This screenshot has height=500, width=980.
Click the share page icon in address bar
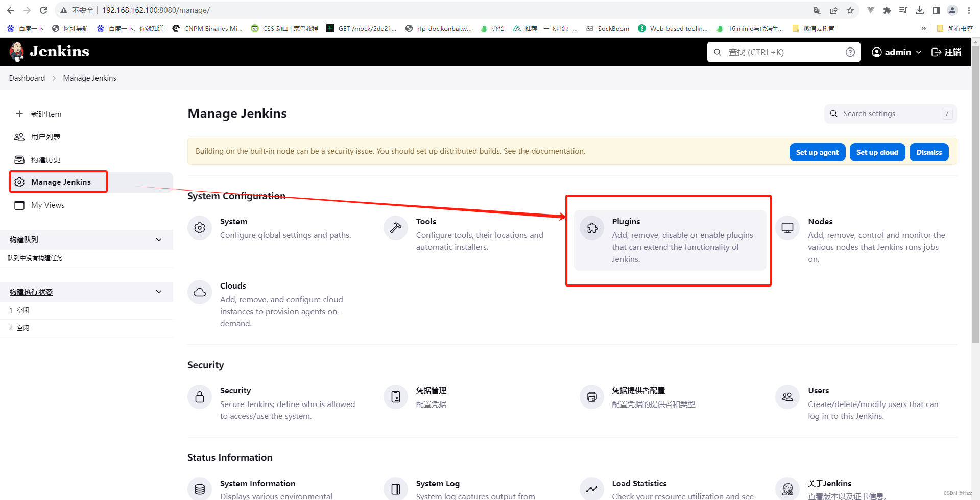834,10
